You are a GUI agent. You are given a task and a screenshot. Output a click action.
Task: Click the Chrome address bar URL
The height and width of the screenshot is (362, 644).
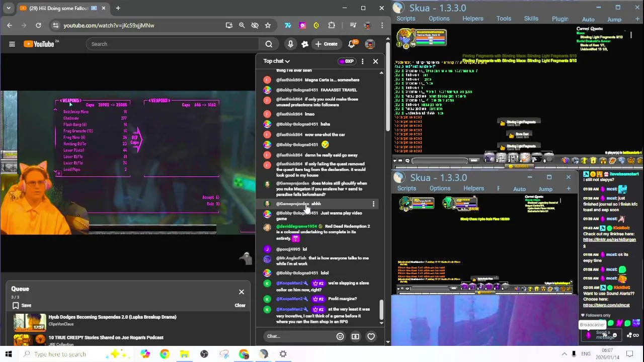109,25
